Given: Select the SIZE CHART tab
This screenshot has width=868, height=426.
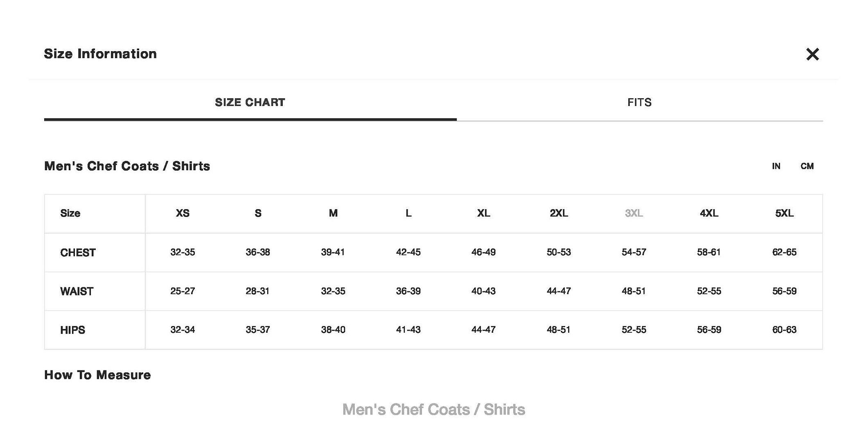Looking at the screenshot, I should click(250, 102).
